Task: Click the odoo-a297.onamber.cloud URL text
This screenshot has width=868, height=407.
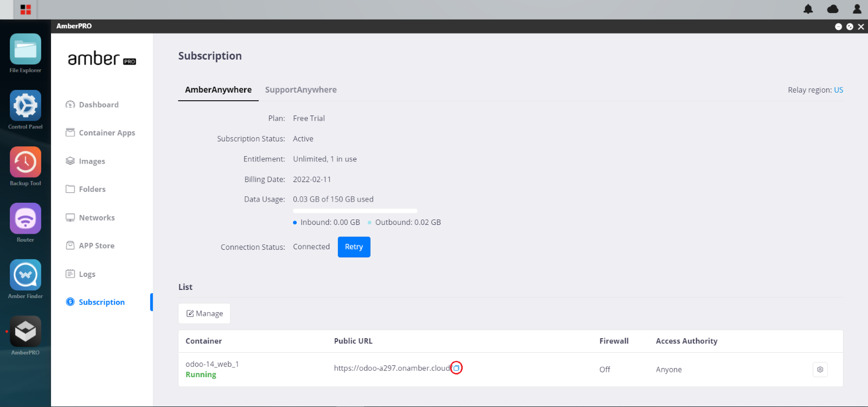Action: point(392,368)
